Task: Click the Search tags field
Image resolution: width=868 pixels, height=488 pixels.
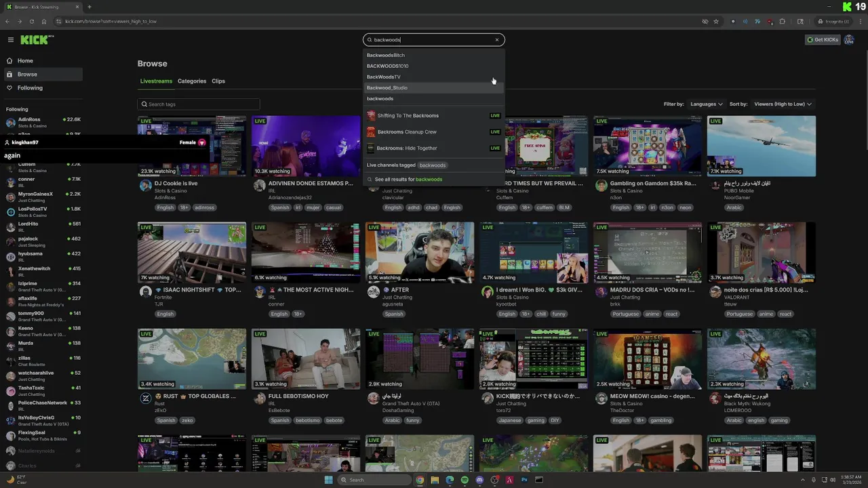Action: click(199, 104)
